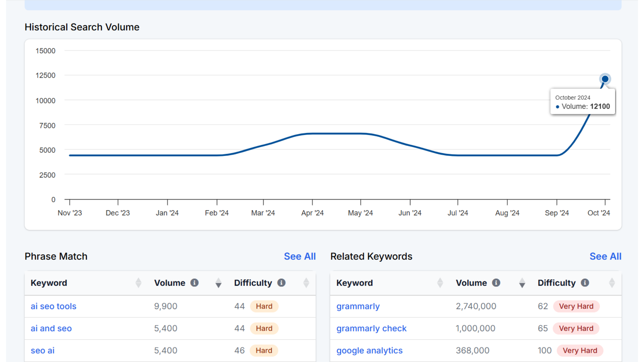Open the 'grammarly check' keyword link
Viewport: 644px width, 362px height.
[x=371, y=328]
